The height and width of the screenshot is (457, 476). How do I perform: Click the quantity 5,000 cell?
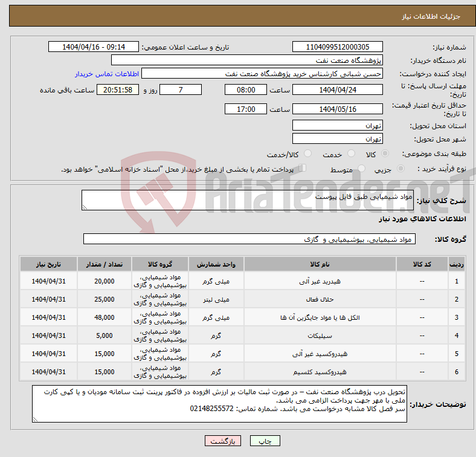click(x=104, y=335)
